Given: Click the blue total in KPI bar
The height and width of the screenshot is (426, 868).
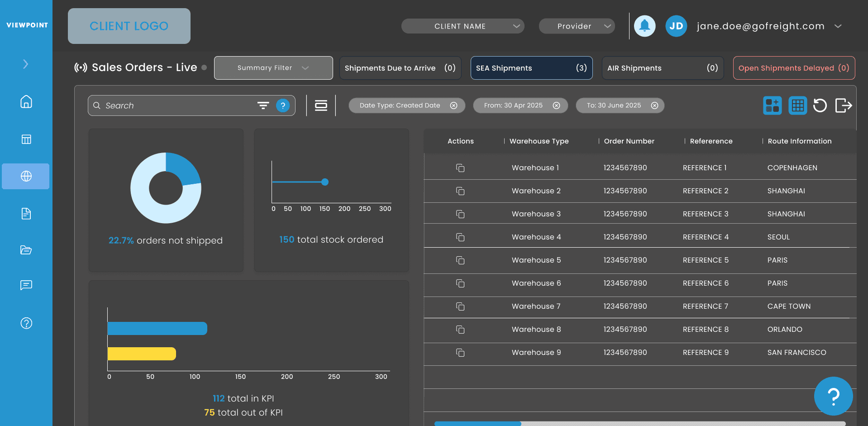Looking at the screenshot, I should (157, 328).
